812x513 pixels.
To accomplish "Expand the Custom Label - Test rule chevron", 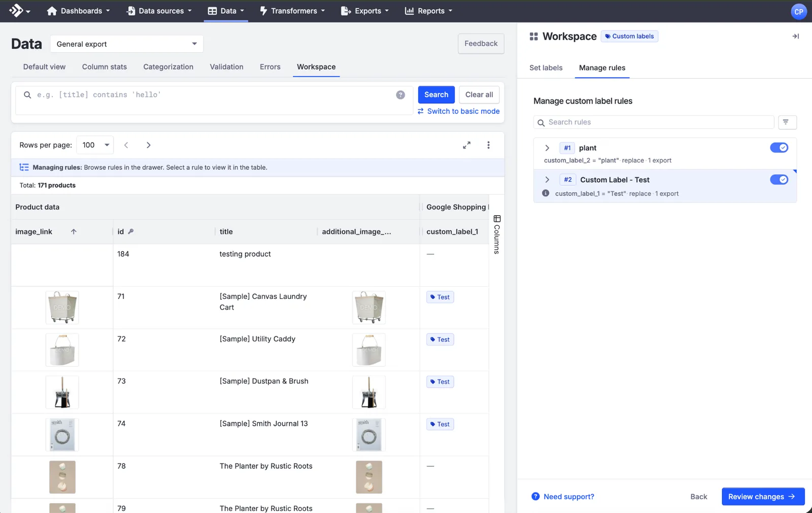I will pyautogui.click(x=547, y=180).
